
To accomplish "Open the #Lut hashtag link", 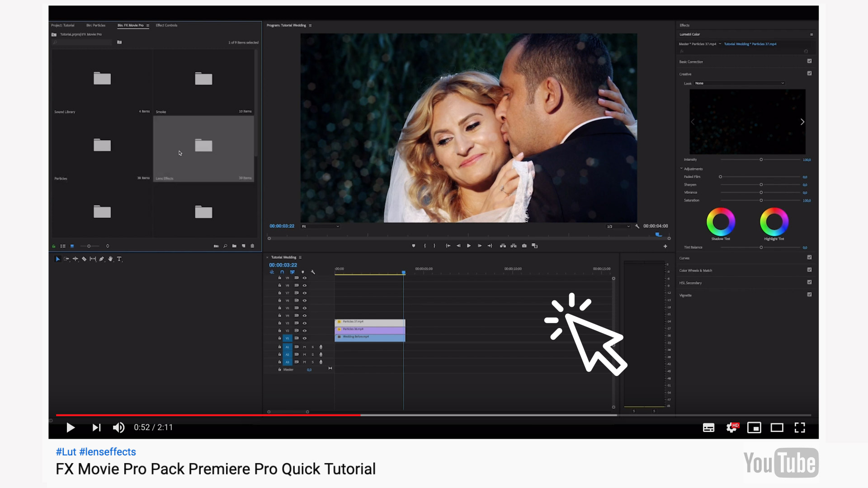I will pos(66,452).
